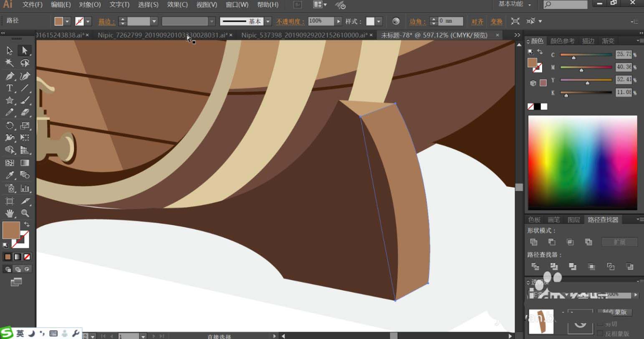Viewport: 644px width, 339px height.
Task: Switch to Color fill mode in toolbox
Action: point(8,257)
